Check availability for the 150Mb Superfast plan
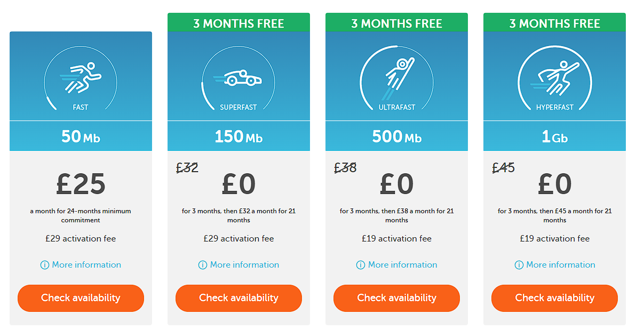The height and width of the screenshot is (330, 644). click(238, 298)
